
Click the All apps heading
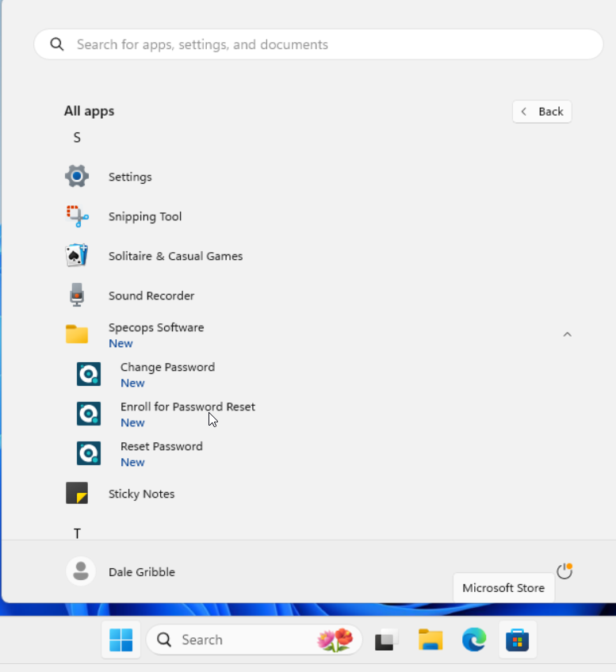89,111
